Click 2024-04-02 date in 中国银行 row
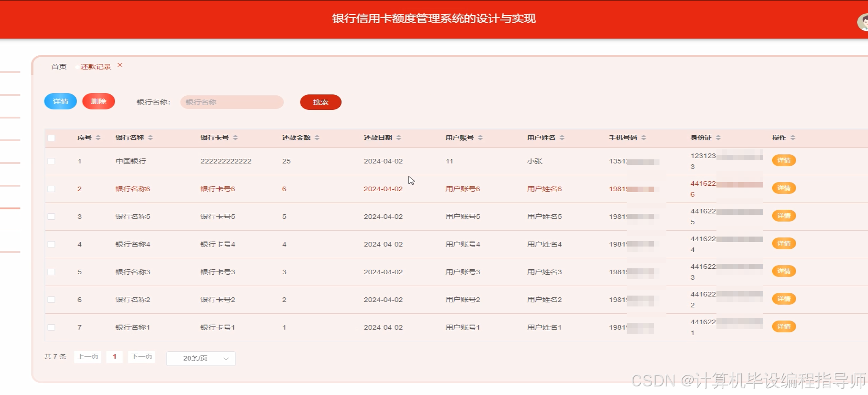Screen dimensions: 868x395 [x=383, y=161]
